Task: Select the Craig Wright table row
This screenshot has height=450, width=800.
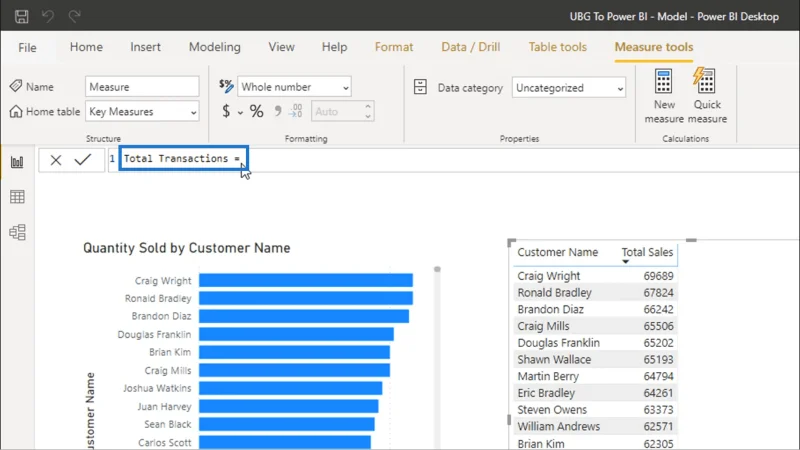Action: tap(595, 276)
